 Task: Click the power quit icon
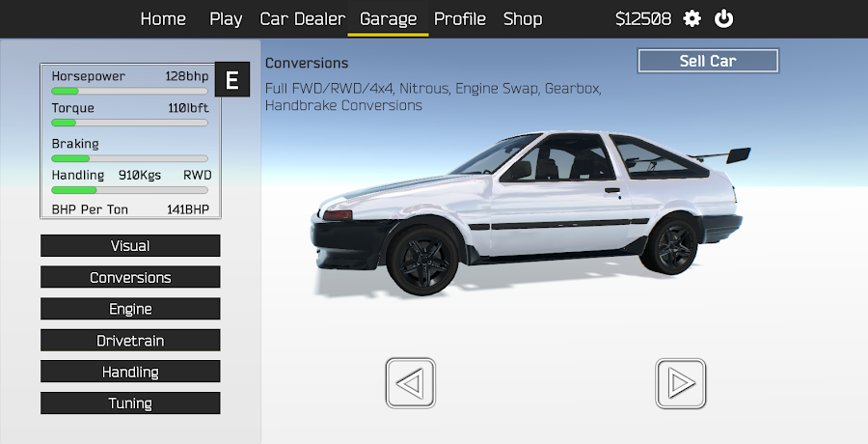723,18
